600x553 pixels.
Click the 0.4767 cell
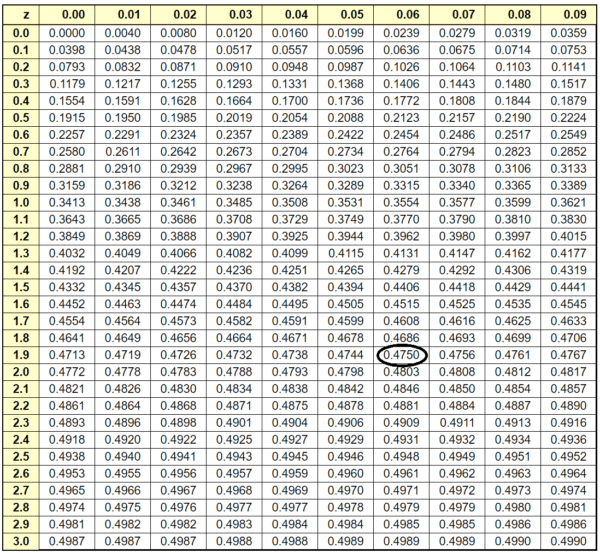point(569,355)
